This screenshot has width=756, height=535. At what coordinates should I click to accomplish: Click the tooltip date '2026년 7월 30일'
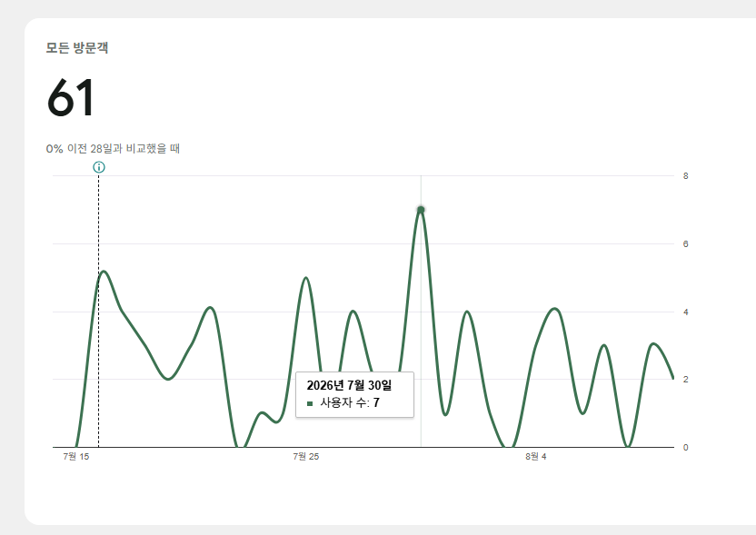pos(349,385)
